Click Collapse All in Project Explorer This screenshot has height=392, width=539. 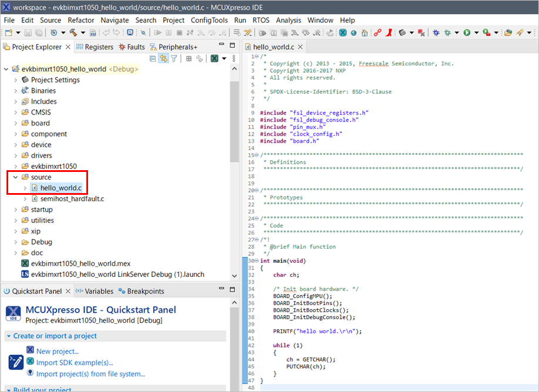tap(153, 59)
